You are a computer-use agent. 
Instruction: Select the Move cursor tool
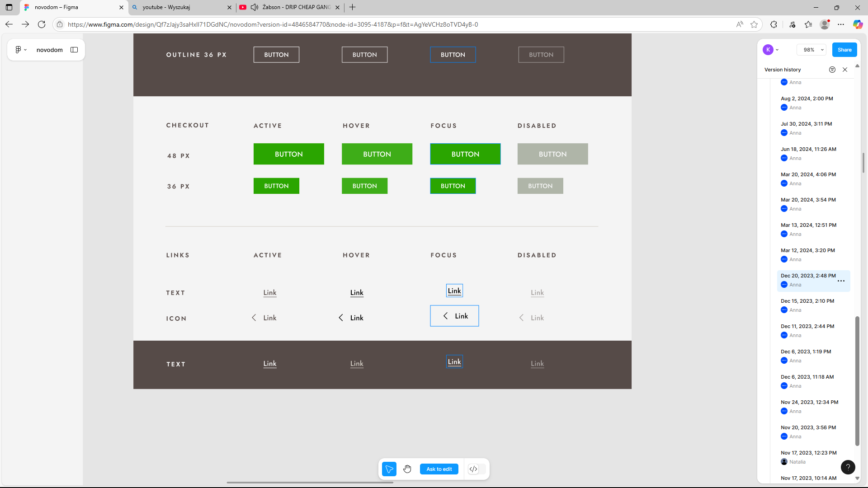pos(389,469)
